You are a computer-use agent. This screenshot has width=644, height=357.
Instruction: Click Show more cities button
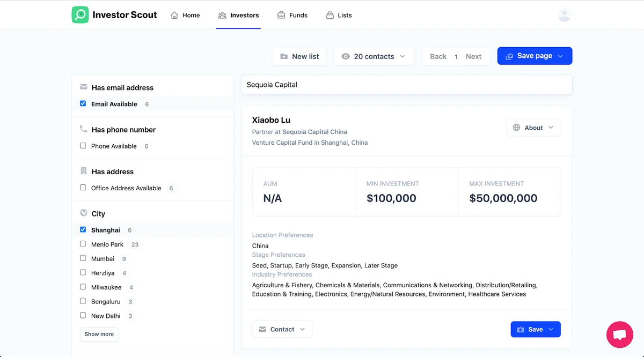tap(99, 334)
